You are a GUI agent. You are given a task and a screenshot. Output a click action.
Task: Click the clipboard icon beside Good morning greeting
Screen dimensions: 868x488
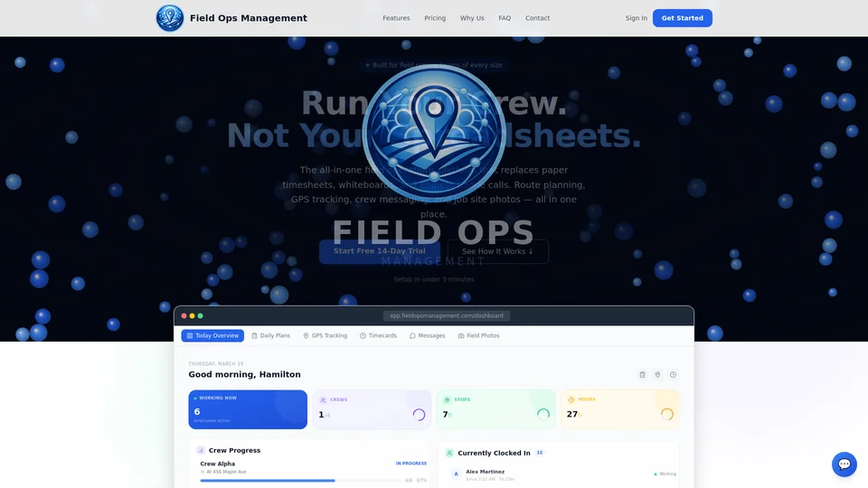pyautogui.click(x=642, y=374)
